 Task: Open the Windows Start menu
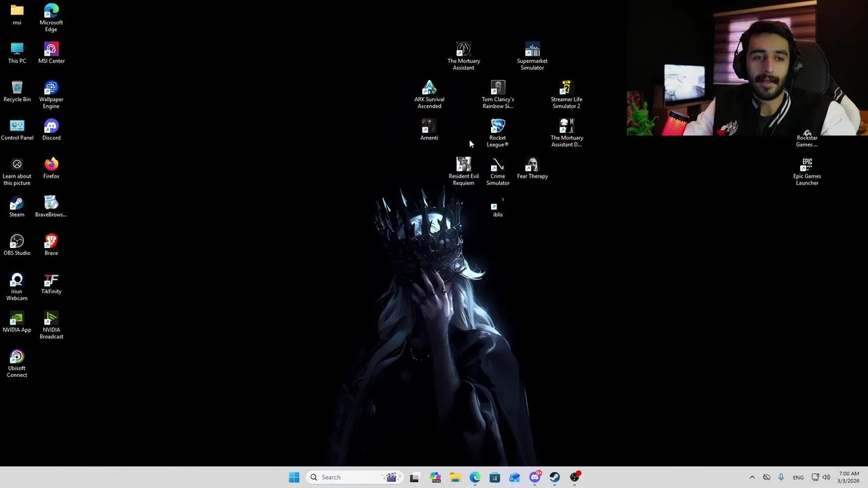(x=294, y=477)
